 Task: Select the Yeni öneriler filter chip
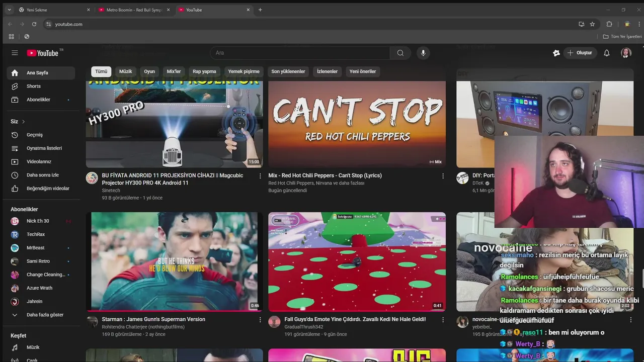coord(363,71)
